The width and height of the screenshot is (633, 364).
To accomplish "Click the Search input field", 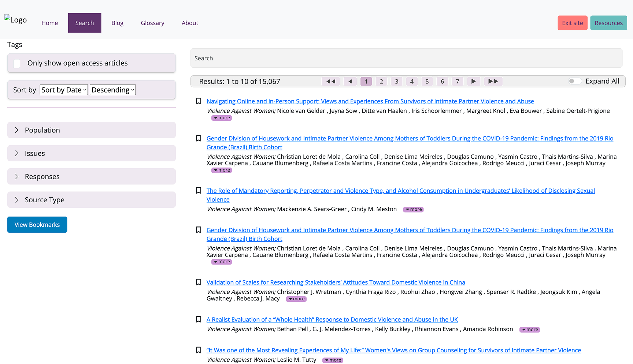I will click(407, 58).
